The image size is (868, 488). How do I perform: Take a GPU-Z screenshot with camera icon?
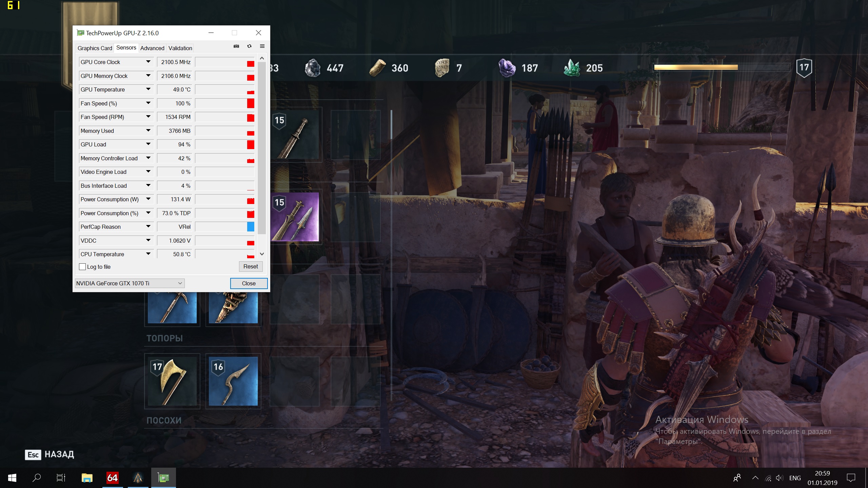tap(236, 46)
